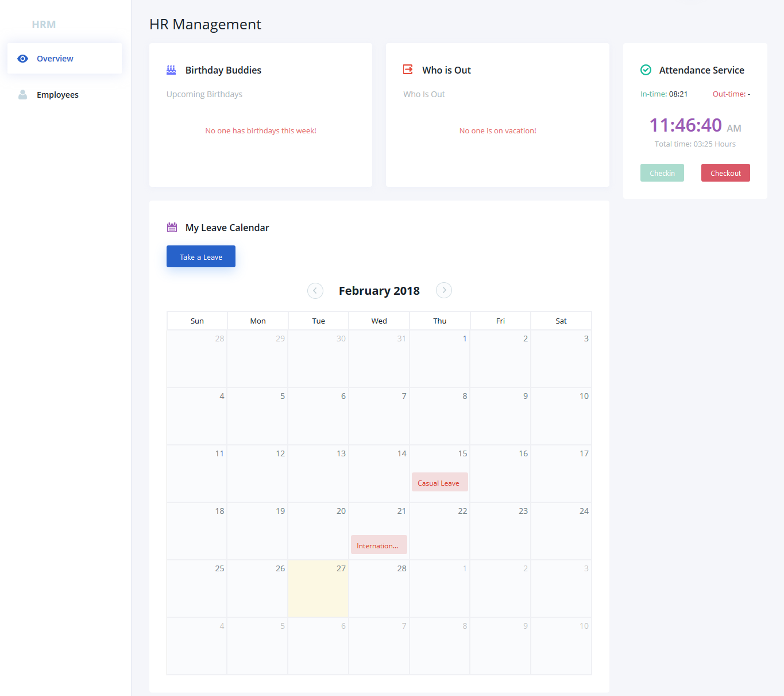784x696 pixels.
Task: Select the highlighted day 27 cell
Action: [318, 589]
